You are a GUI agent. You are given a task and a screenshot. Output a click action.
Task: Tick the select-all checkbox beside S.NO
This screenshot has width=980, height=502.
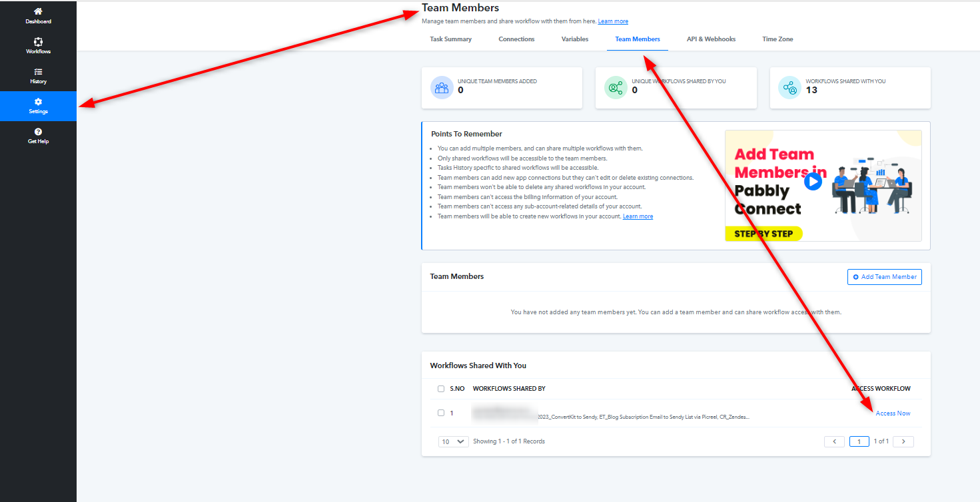[x=441, y=389]
